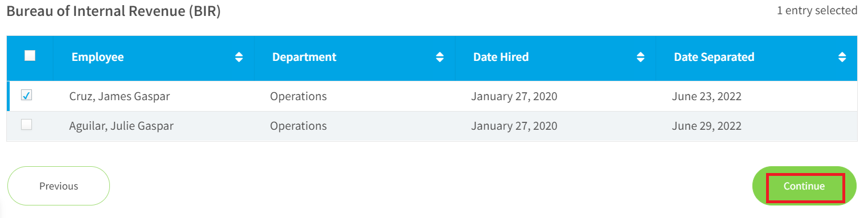Click Operations department in Aguilar's row

[x=298, y=126]
